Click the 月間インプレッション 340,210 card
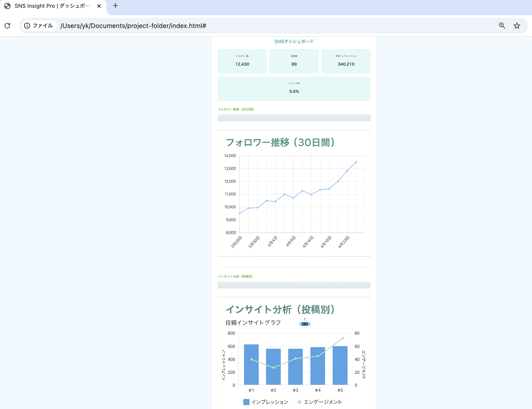 [x=346, y=61]
